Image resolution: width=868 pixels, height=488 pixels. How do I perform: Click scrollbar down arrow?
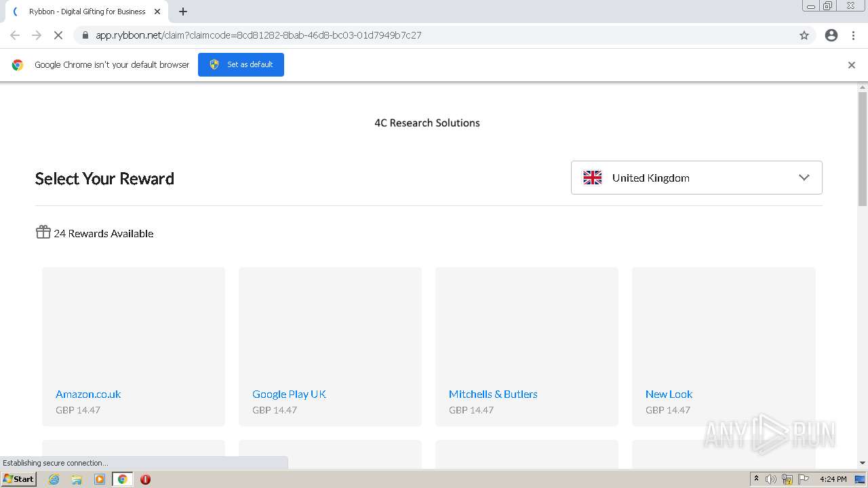point(863,463)
